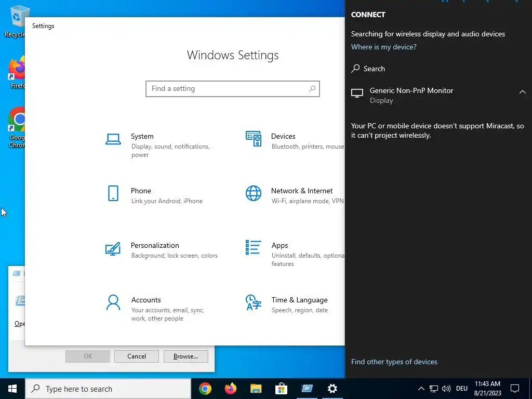
Task: Open the Accounts person icon
Action: pos(113,302)
